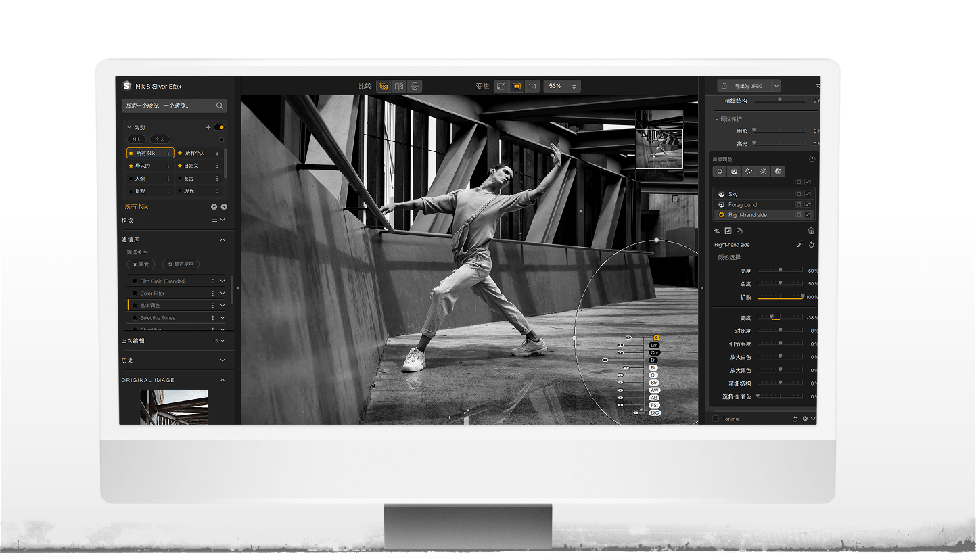The width and height of the screenshot is (976, 560).
Task: Select the side-by-side compare mode
Action: [x=415, y=86]
